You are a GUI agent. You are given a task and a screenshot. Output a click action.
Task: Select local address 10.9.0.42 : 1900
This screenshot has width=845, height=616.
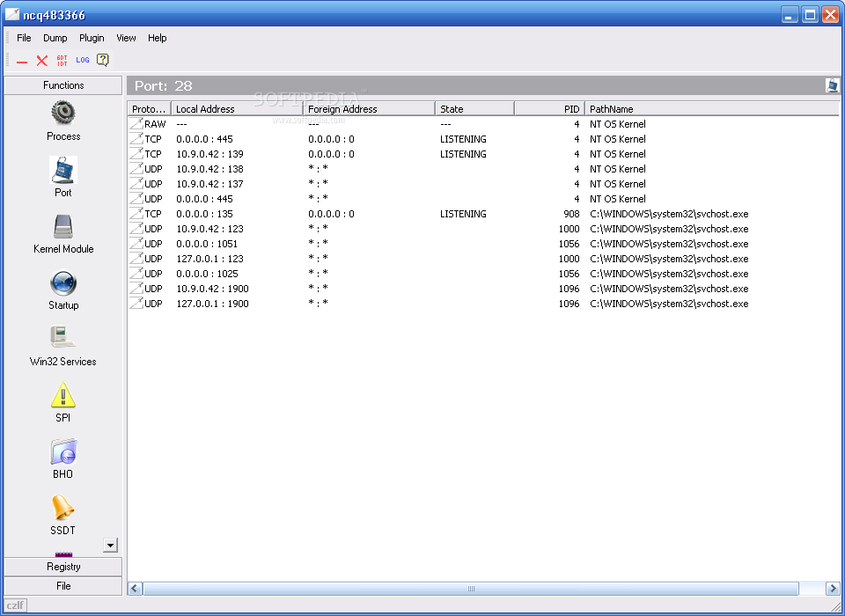point(212,289)
